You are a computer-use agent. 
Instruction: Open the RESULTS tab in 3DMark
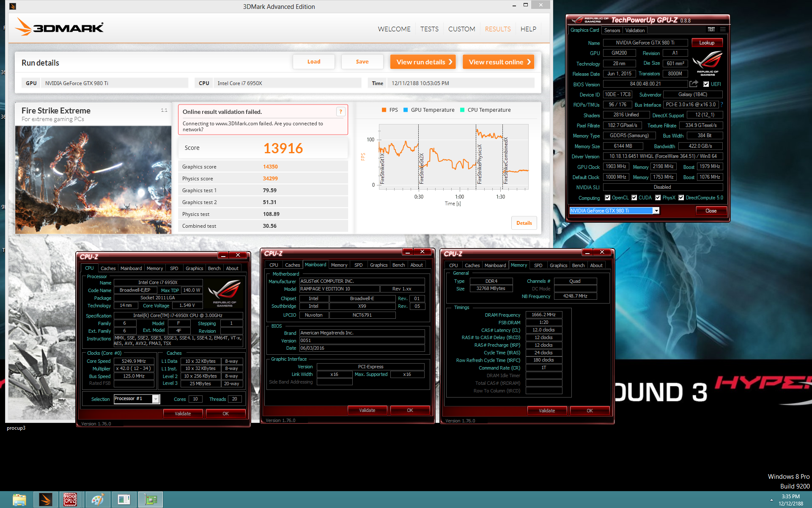498,29
